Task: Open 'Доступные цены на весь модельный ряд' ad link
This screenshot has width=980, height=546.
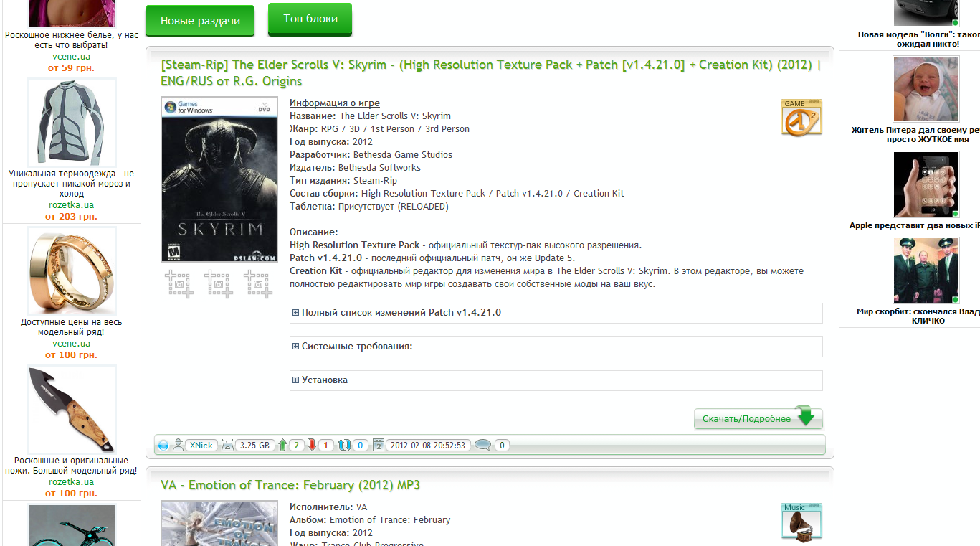Action: (x=71, y=327)
